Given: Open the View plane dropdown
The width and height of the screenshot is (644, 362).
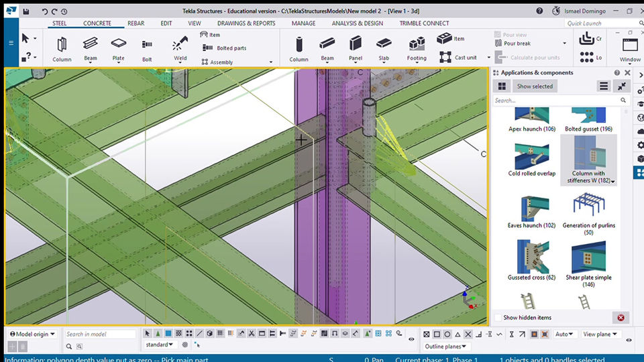Looking at the screenshot, I should 600,335.
